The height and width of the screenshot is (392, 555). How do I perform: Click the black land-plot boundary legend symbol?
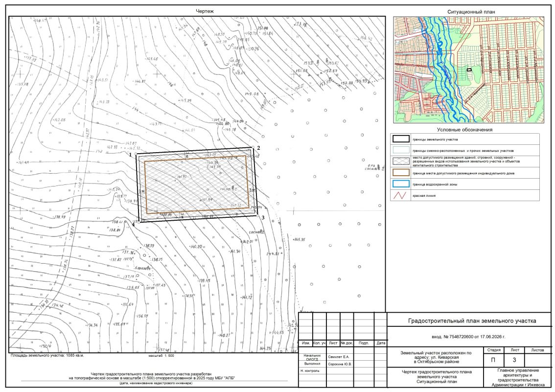tap(401, 139)
